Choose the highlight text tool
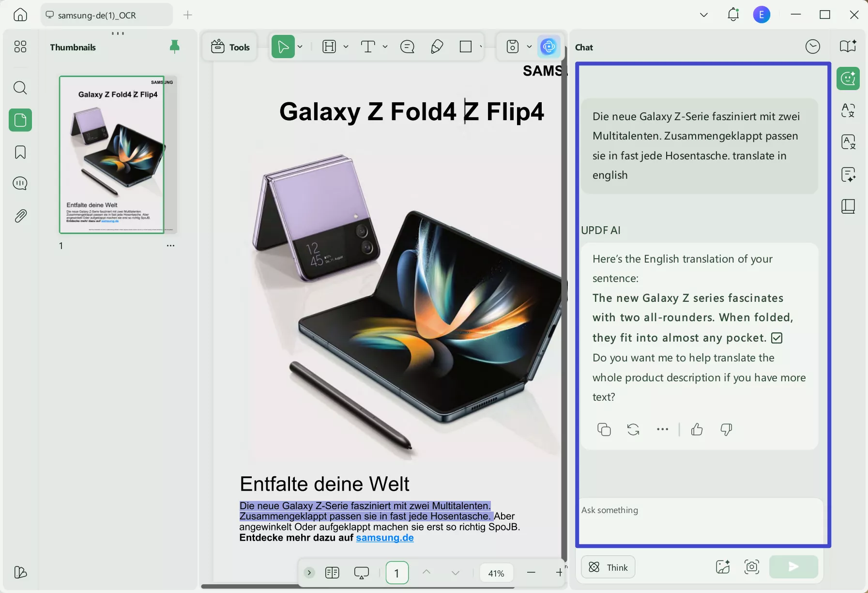 329,47
